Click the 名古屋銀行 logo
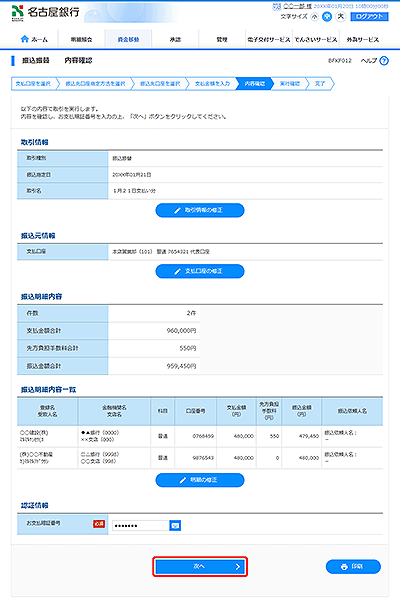 pos(45,12)
